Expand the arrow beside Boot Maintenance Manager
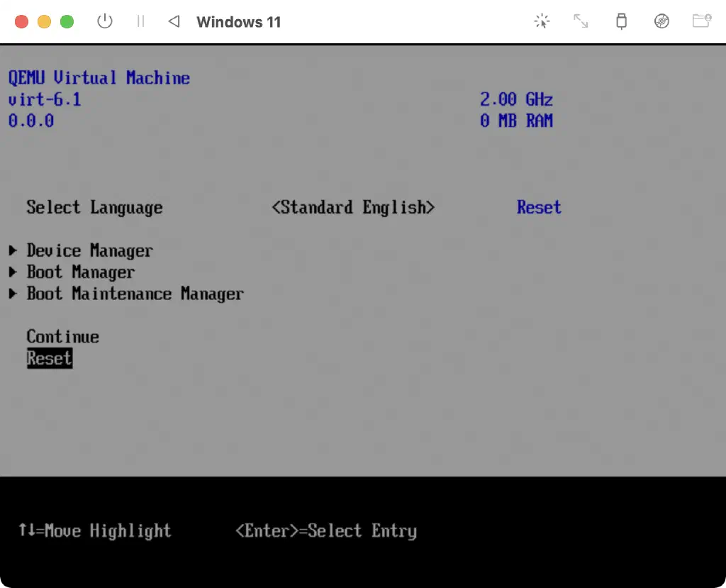The height and width of the screenshot is (588, 726). coord(13,294)
